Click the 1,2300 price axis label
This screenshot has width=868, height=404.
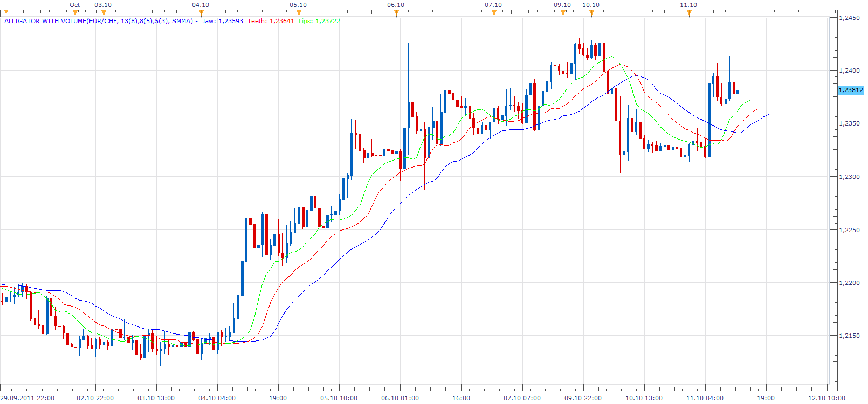click(849, 177)
